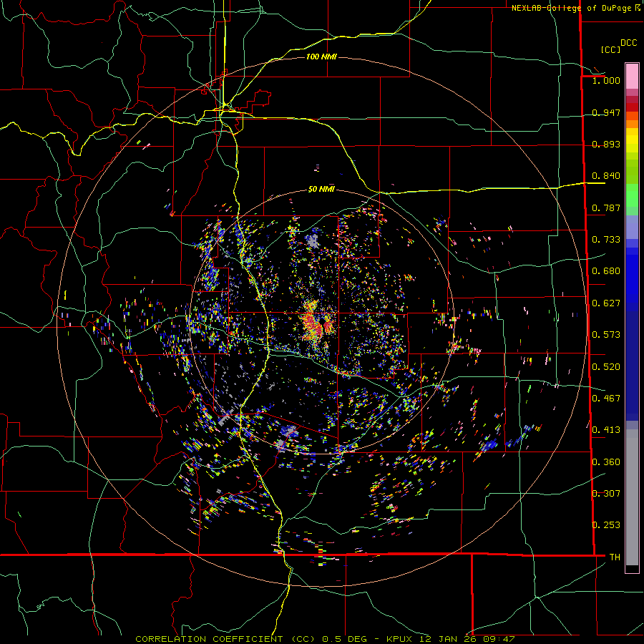Select the 0.627 scale value
This screenshot has width=644, height=644.
click(x=606, y=303)
